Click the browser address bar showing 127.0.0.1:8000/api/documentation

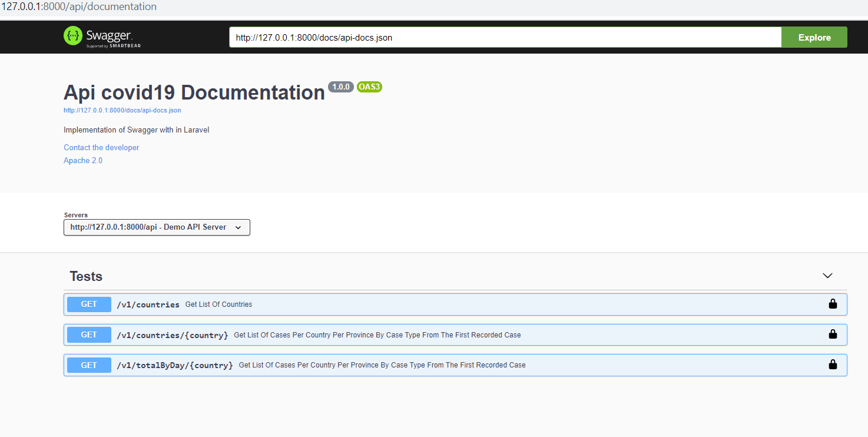coord(79,7)
